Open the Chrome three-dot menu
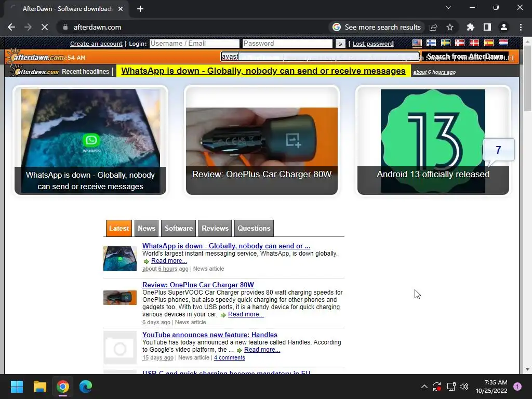The width and height of the screenshot is (532, 399). point(521,27)
